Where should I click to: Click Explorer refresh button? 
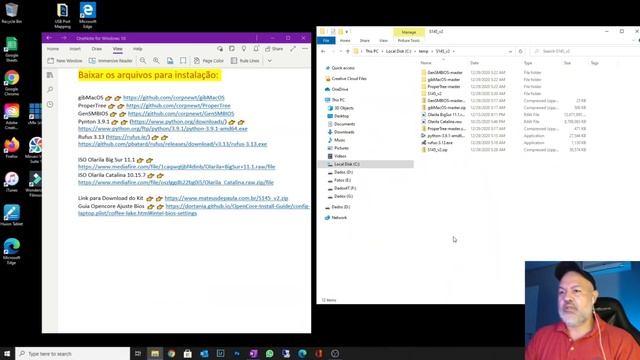click(x=520, y=51)
